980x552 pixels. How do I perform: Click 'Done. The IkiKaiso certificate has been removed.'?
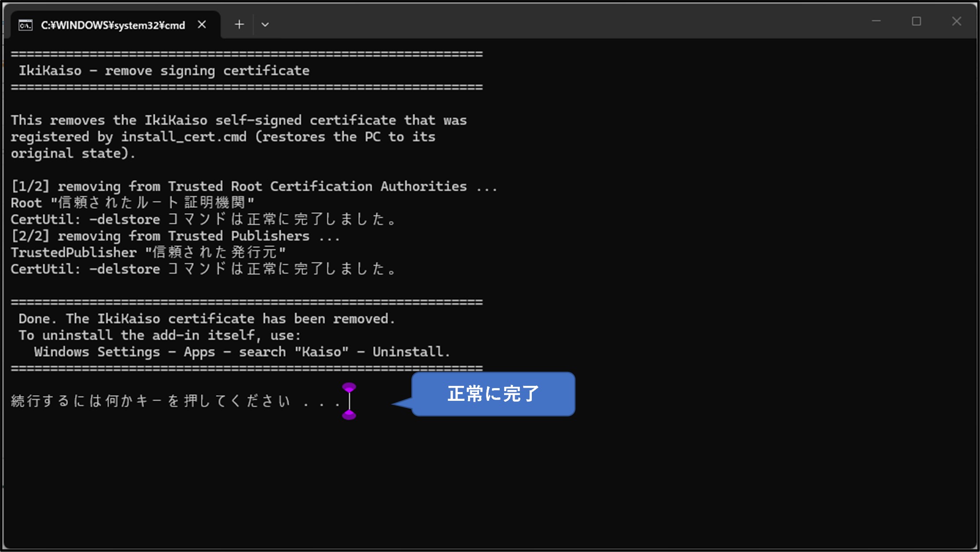(207, 319)
